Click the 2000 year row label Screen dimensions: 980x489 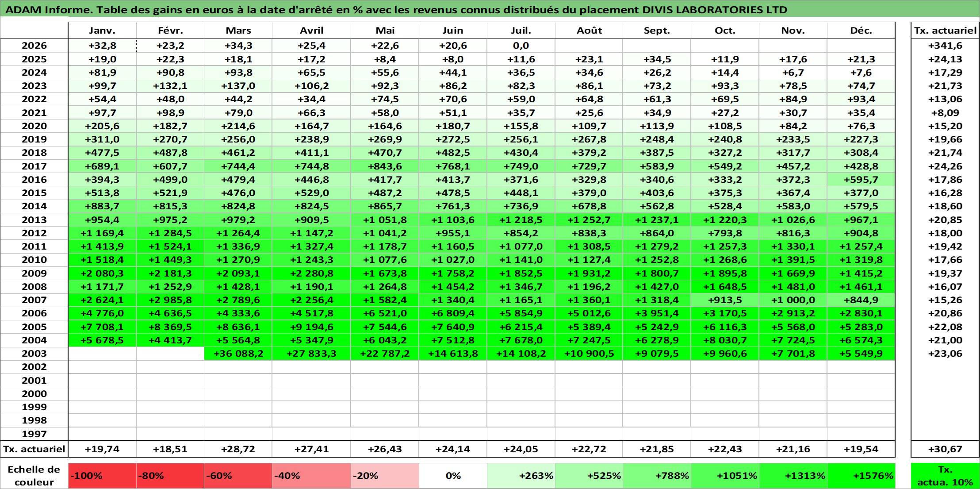coord(34,394)
